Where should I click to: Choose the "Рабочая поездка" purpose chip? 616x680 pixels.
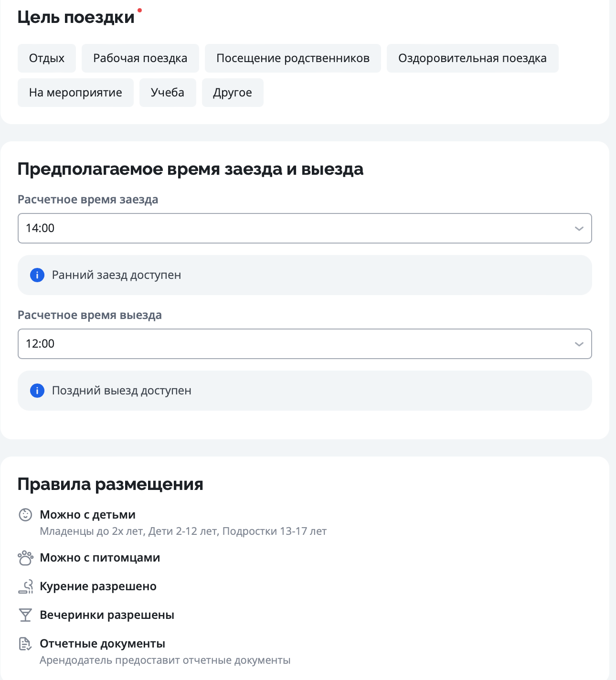coord(140,58)
